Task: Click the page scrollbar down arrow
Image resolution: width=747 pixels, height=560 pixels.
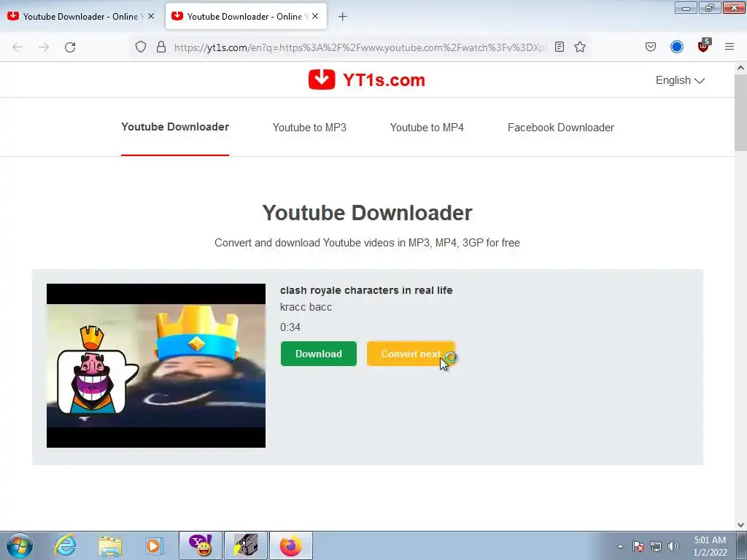Action: pos(741,525)
